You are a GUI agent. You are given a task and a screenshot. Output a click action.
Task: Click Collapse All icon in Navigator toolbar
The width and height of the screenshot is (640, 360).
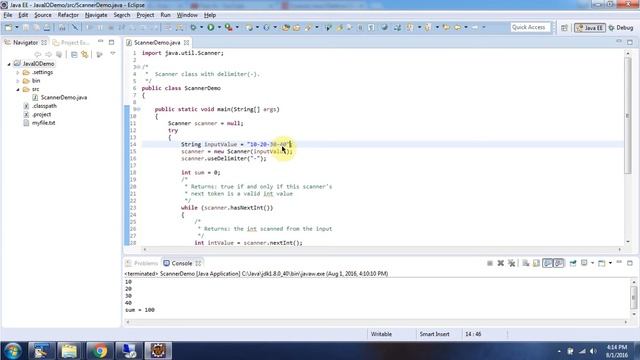pyautogui.click(x=74, y=54)
